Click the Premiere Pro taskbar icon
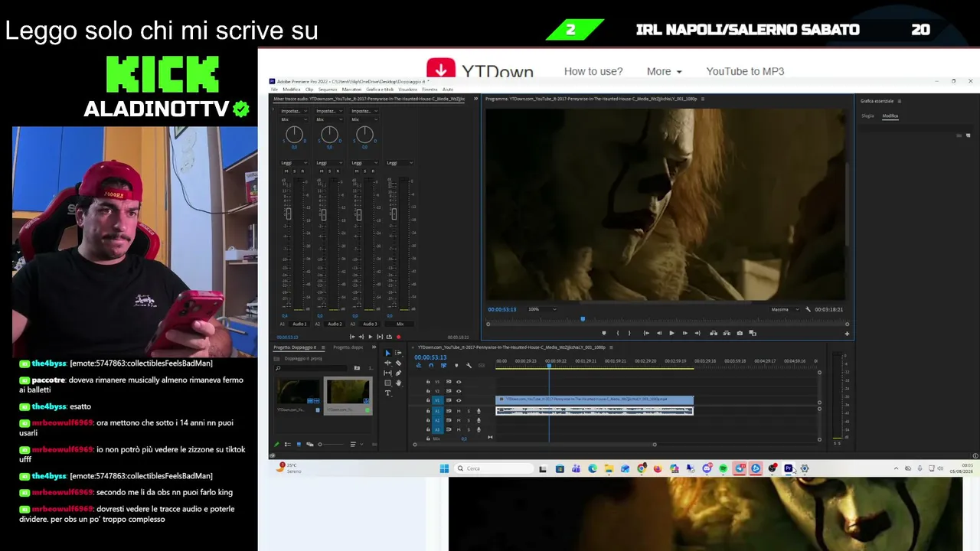Screen dimensions: 980x551 tap(788, 468)
